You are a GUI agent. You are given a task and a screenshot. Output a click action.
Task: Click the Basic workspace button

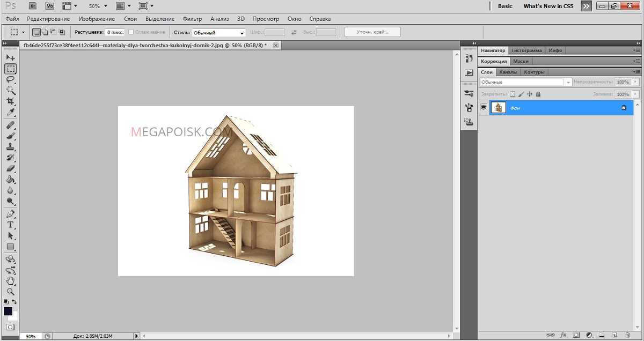click(505, 6)
